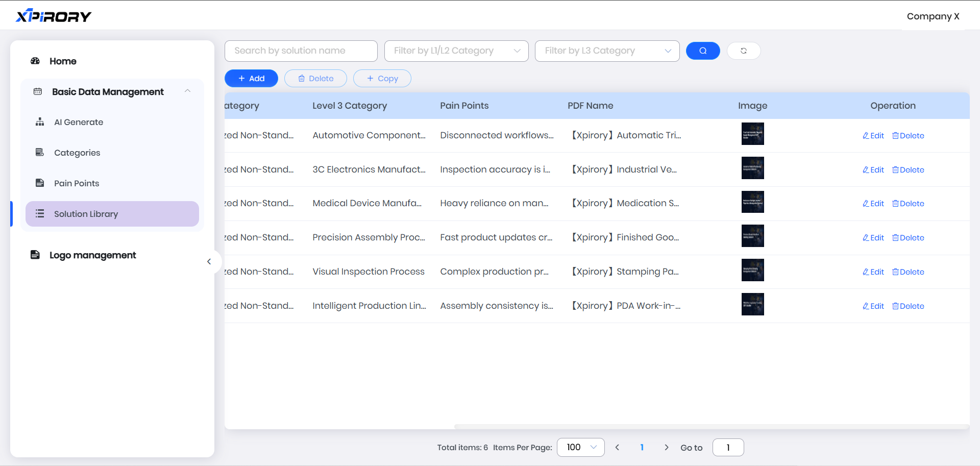The height and width of the screenshot is (466, 980).
Task: Click the refresh reset icon button
Action: click(743, 51)
